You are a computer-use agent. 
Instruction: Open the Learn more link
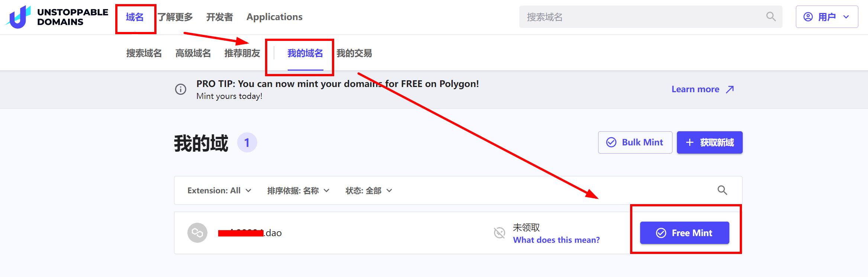703,89
